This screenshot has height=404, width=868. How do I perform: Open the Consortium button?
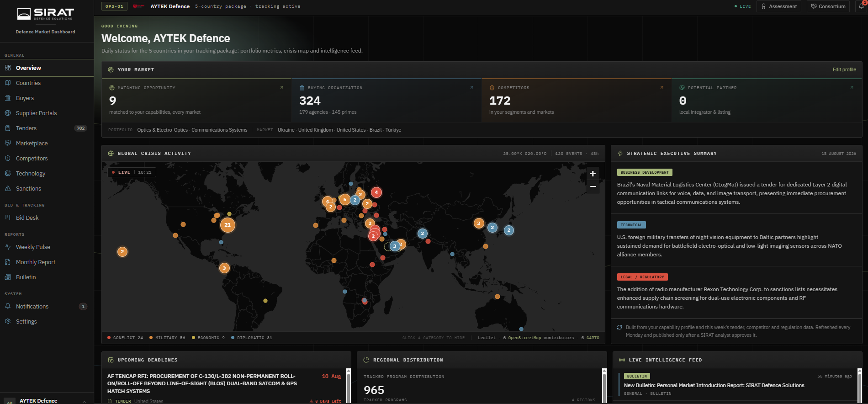(x=828, y=6)
